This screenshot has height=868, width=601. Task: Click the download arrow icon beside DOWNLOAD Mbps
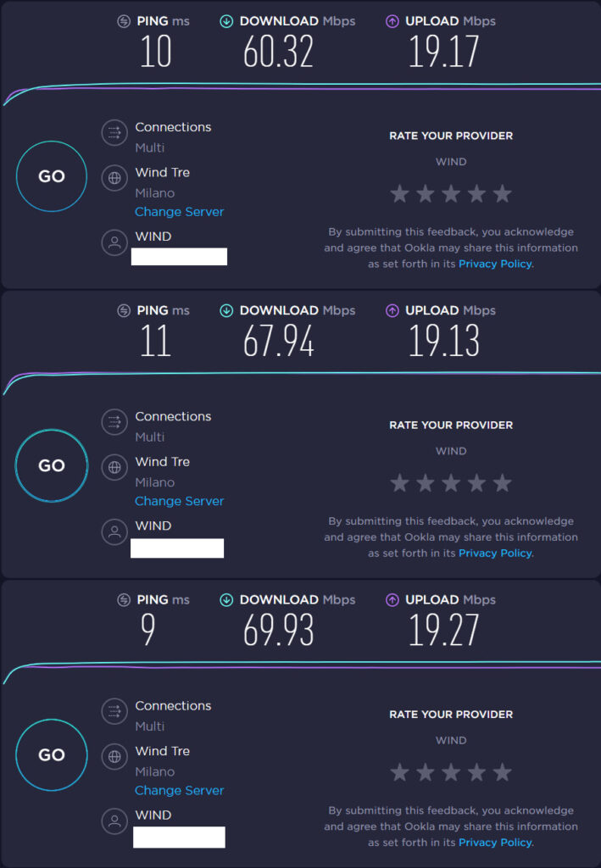coord(225,20)
